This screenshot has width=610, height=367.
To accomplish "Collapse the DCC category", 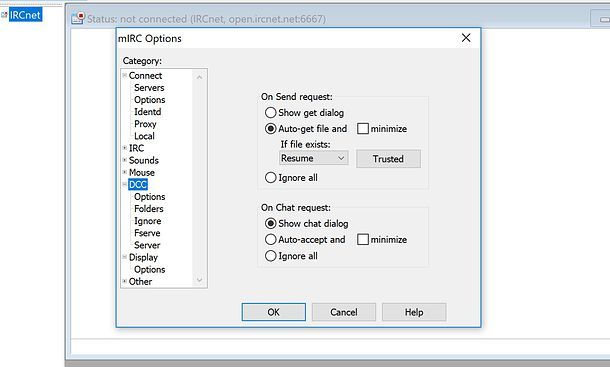I will point(124,184).
